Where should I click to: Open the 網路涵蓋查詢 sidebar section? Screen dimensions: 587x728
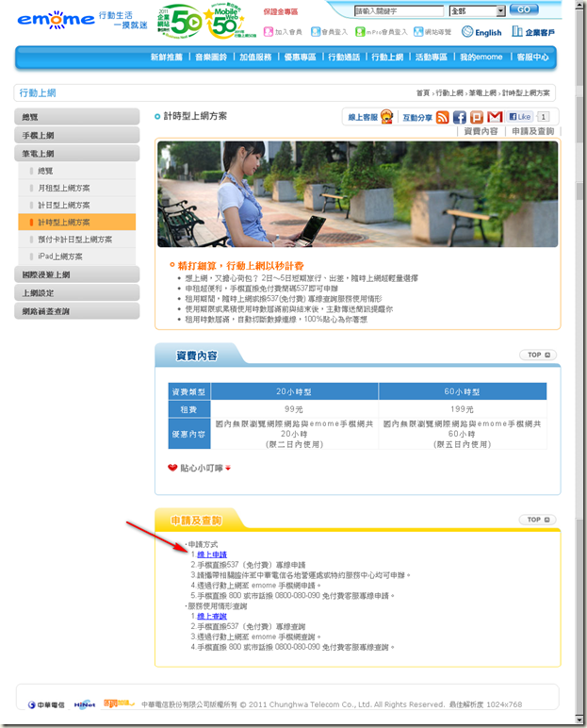coord(76,311)
